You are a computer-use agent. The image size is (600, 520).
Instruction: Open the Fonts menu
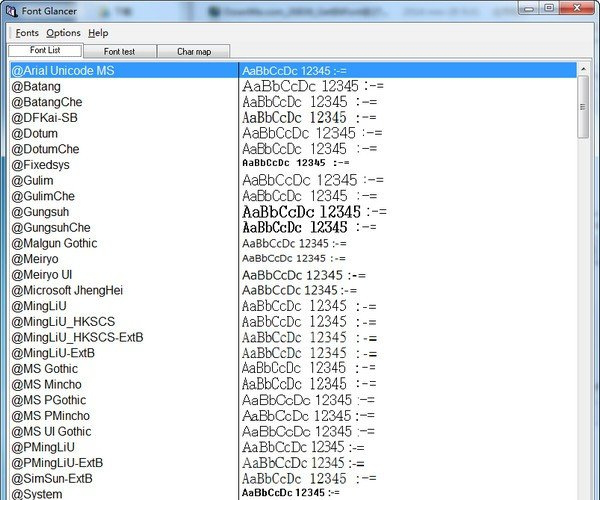[x=27, y=33]
